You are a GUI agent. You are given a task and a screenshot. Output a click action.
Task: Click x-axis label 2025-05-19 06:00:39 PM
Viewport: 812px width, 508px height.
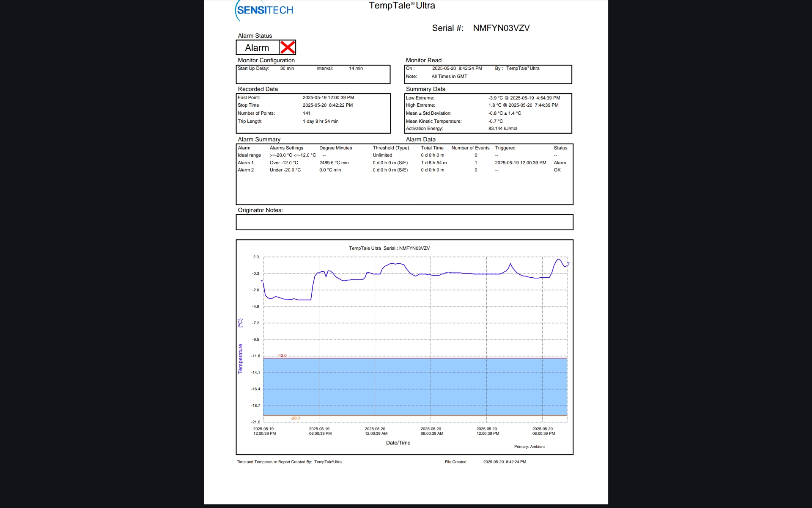pyautogui.click(x=320, y=431)
